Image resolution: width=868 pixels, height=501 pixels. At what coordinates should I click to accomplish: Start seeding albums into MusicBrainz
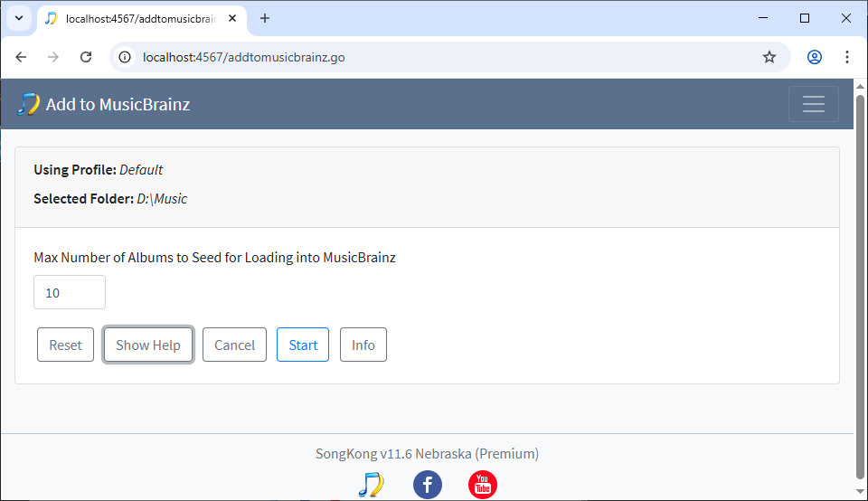point(303,345)
